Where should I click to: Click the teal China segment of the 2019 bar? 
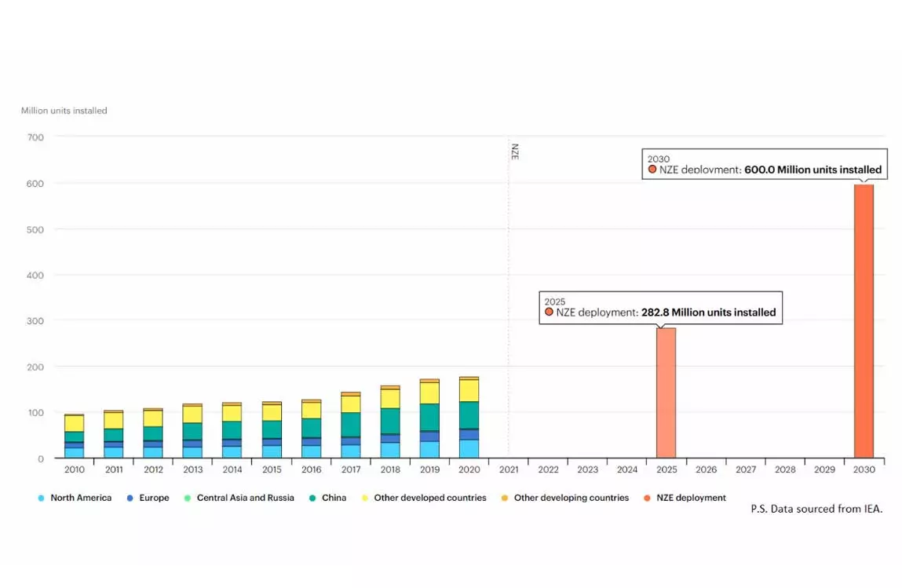pos(429,416)
